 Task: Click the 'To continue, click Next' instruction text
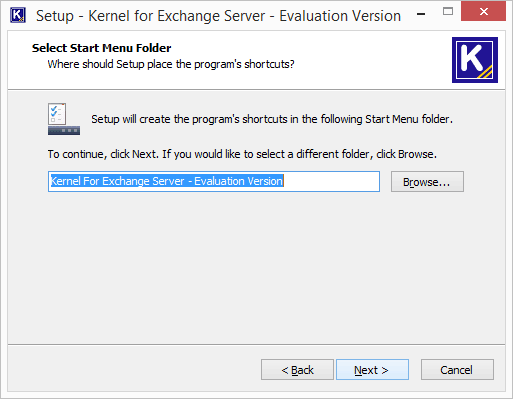[242, 154]
